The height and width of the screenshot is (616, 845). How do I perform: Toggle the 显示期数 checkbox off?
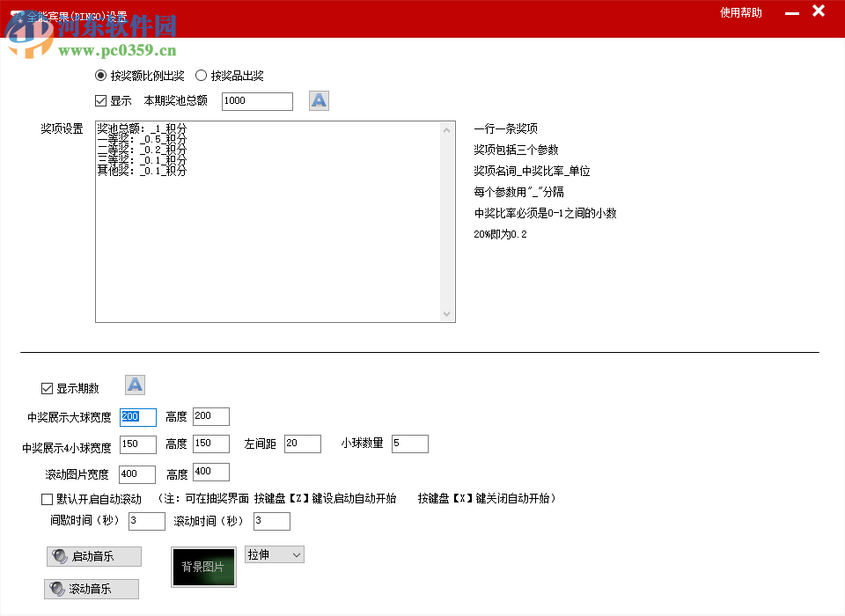pyautogui.click(x=47, y=387)
